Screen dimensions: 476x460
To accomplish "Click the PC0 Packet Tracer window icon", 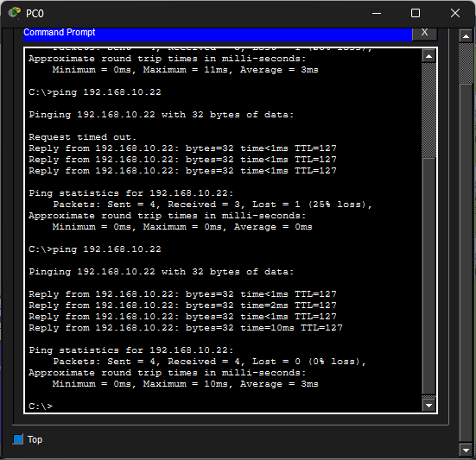I will (15, 13).
